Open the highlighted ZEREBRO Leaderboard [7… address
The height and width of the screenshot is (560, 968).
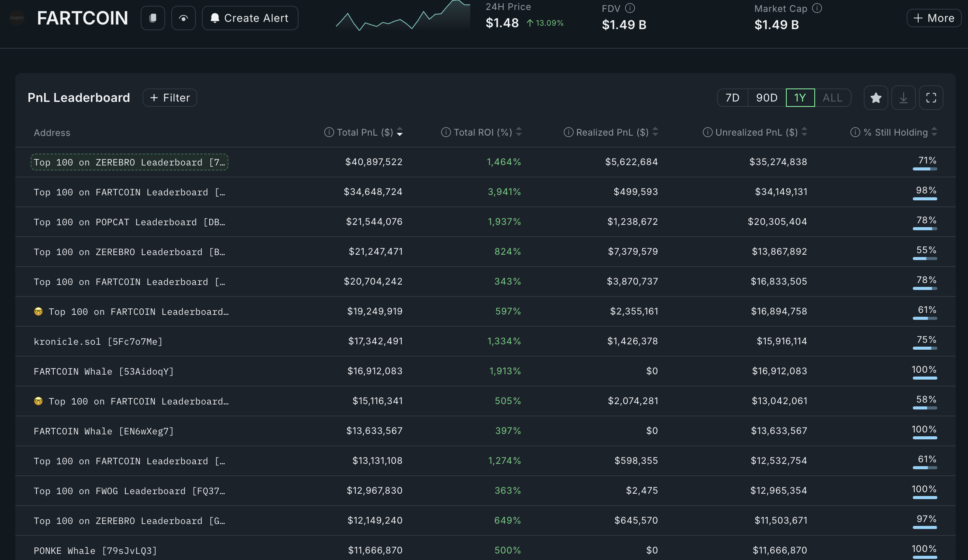(x=130, y=162)
